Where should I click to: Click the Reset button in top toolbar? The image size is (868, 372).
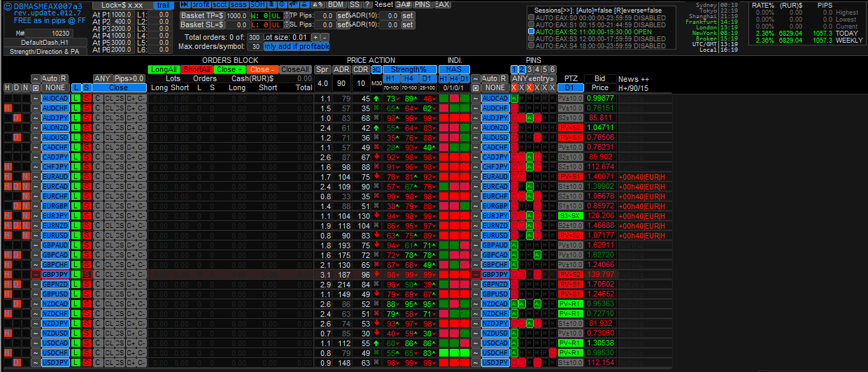coord(384,4)
